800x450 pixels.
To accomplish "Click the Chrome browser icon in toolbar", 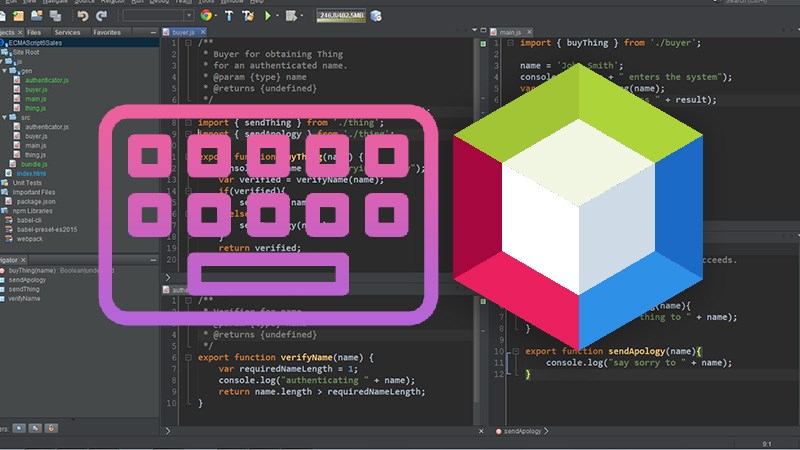I will pyautogui.click(x=206, y=15).
